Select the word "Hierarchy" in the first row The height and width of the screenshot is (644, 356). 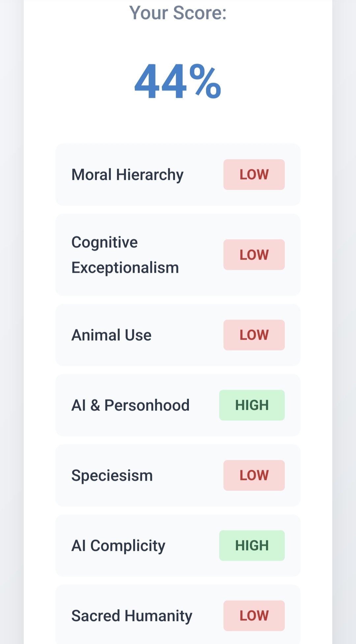[x=150, y=175]
